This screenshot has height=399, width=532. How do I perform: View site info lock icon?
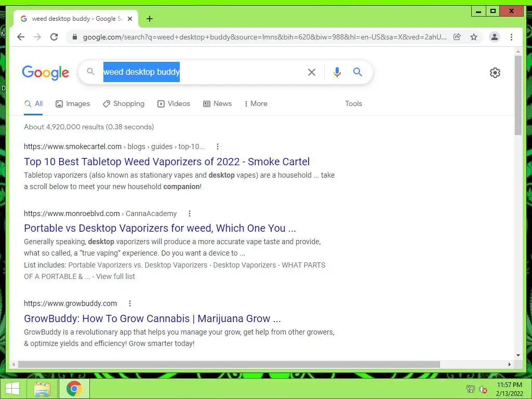click(75, 37)
